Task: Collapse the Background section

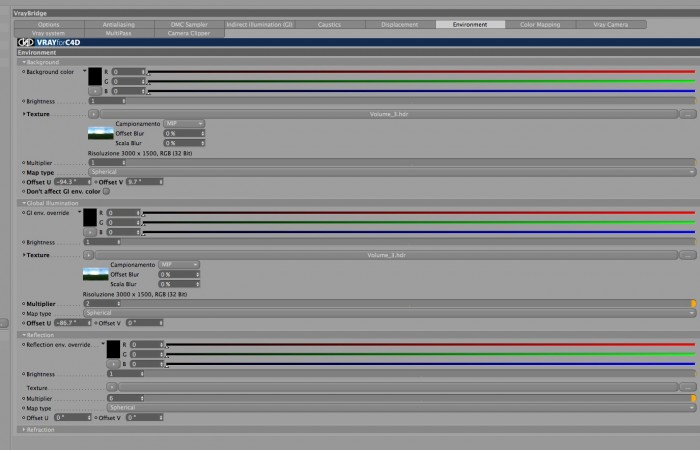Action: [24, 62]
